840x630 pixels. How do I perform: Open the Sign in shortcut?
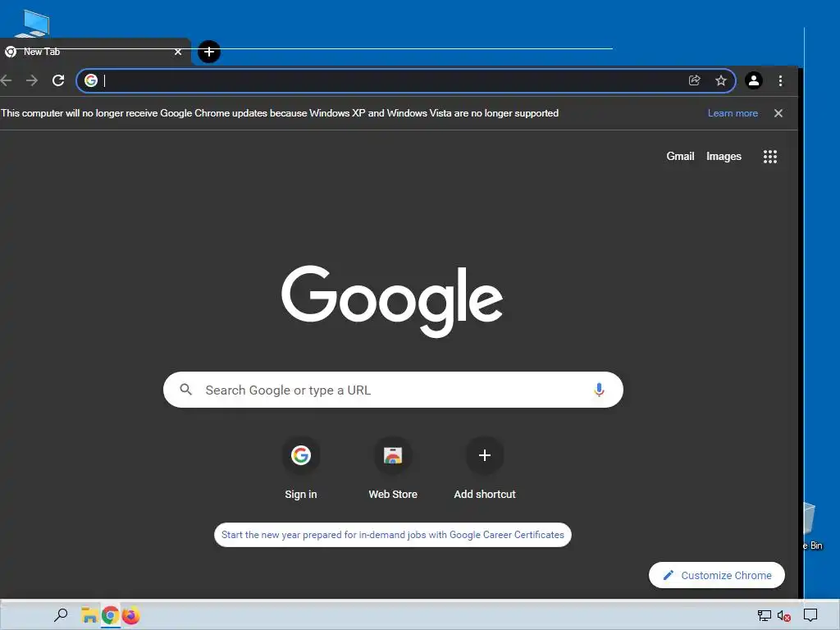tap(301, 468)
